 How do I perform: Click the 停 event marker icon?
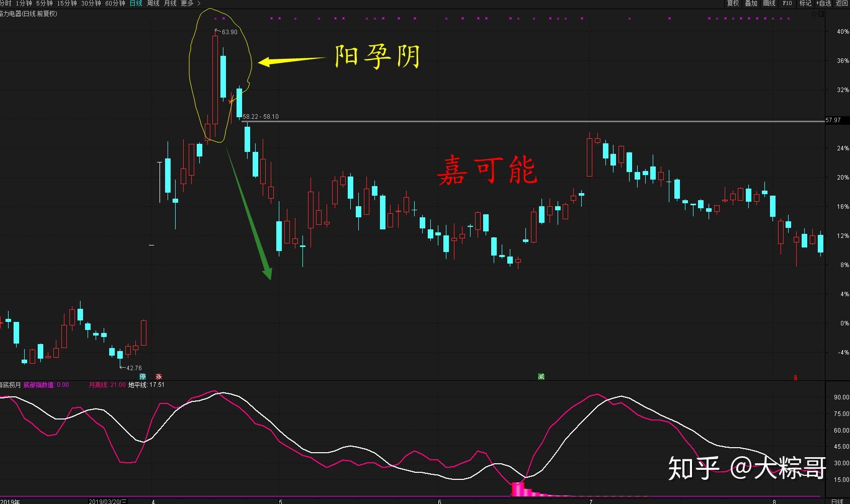point(143,376)
